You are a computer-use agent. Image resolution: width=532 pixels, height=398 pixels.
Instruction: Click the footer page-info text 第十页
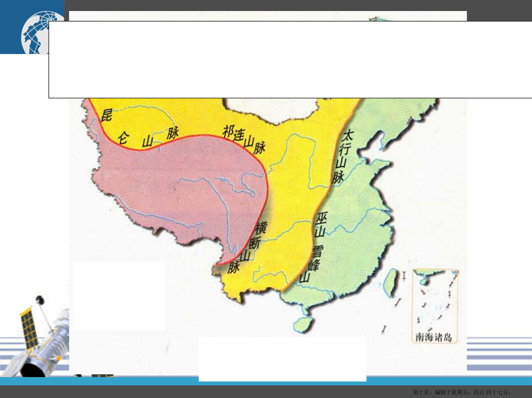point(464,392)
